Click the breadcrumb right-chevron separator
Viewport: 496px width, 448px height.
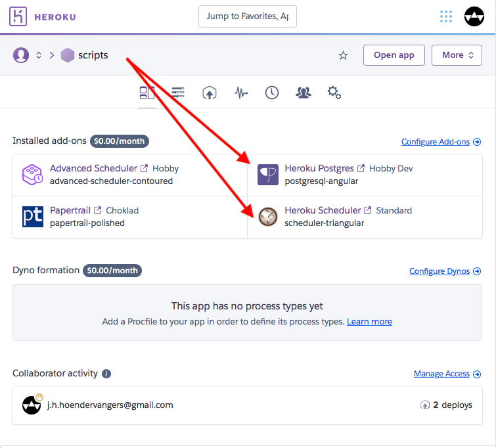52,55
